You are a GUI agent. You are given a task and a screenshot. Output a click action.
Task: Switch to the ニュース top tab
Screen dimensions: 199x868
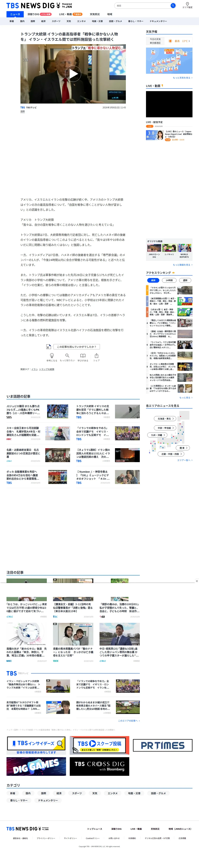coord(15,14)
